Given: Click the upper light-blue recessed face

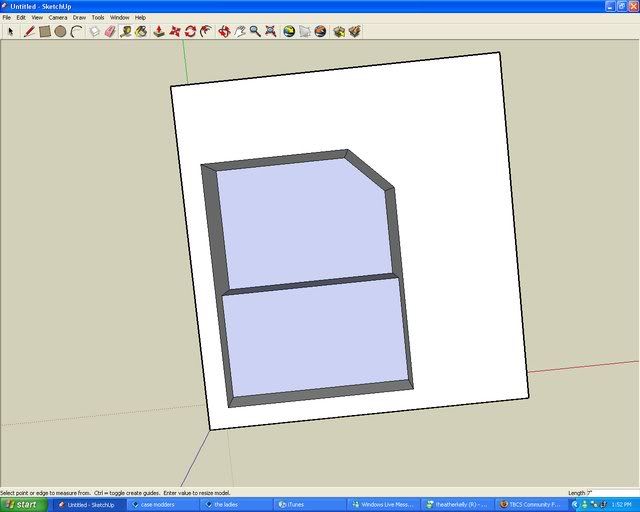Looking at the screenshot, I should [304, 225].
